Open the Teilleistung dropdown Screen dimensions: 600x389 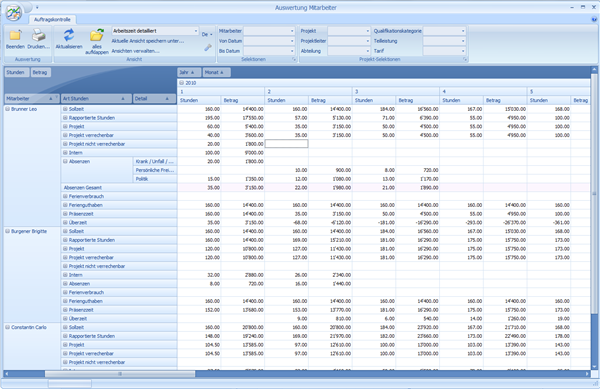click(x=463, y=41)
